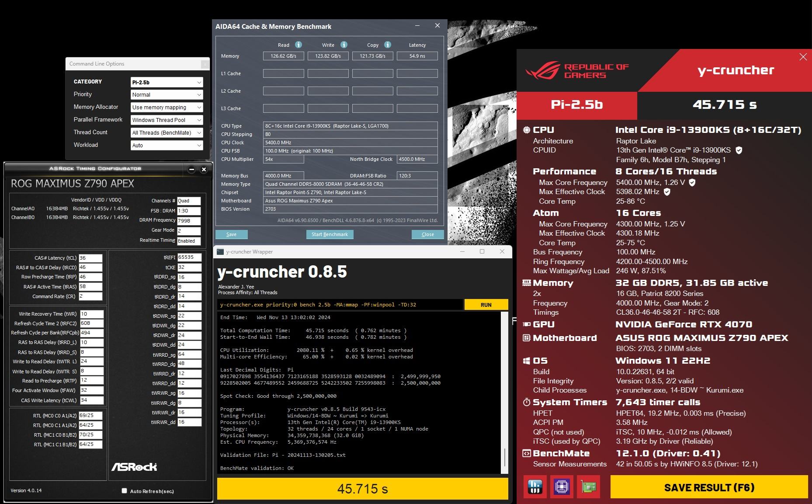Click 'NVIDIA GeForce RTX 4070' text
812x504 pixels.
[684, 324]
